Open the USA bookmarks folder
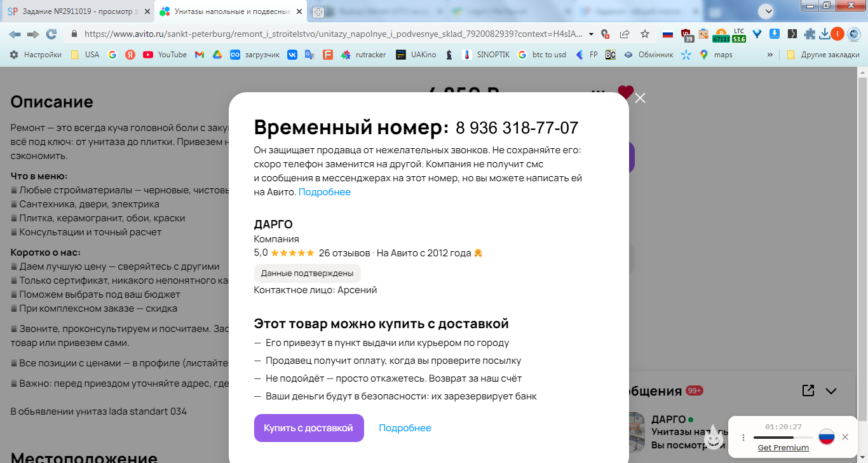868x463 pixels. click(85, 55)
